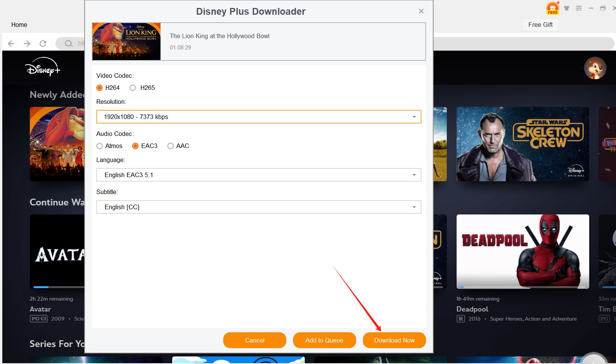Open the profile avatar
The height and width of the screenshot is (364, 616).
coord(595,68)
